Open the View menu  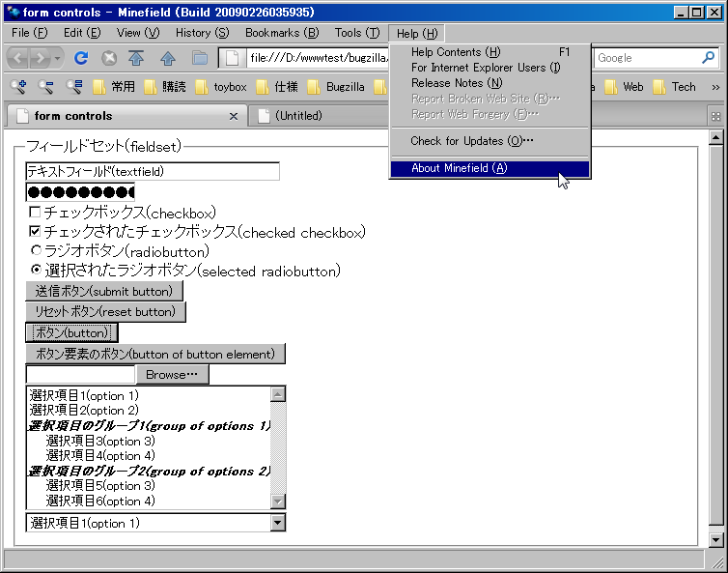pyautogui.click(x=138, y=33)
